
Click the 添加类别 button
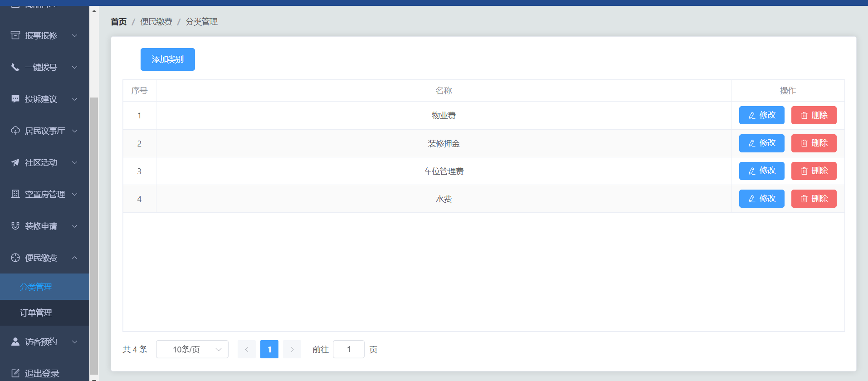pyautogui.click(x=168, y=59)
